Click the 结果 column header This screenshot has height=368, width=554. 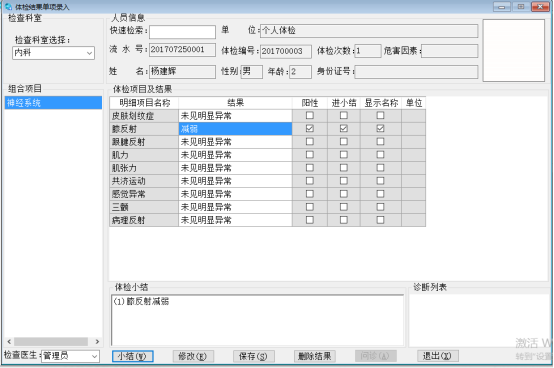coord(235,103)
